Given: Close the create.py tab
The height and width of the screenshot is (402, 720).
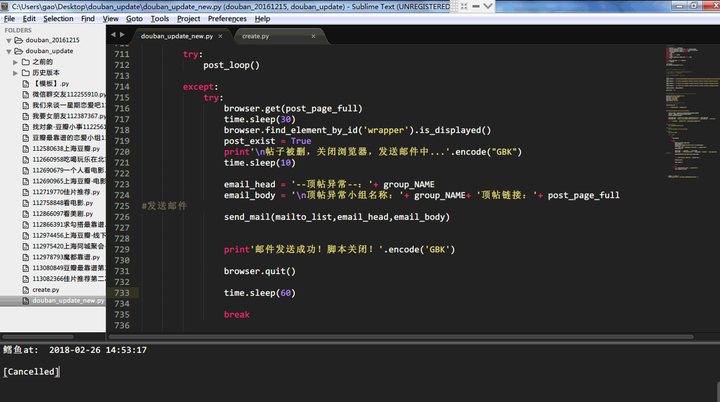Looking at the screenshot, I should point(313,36).
